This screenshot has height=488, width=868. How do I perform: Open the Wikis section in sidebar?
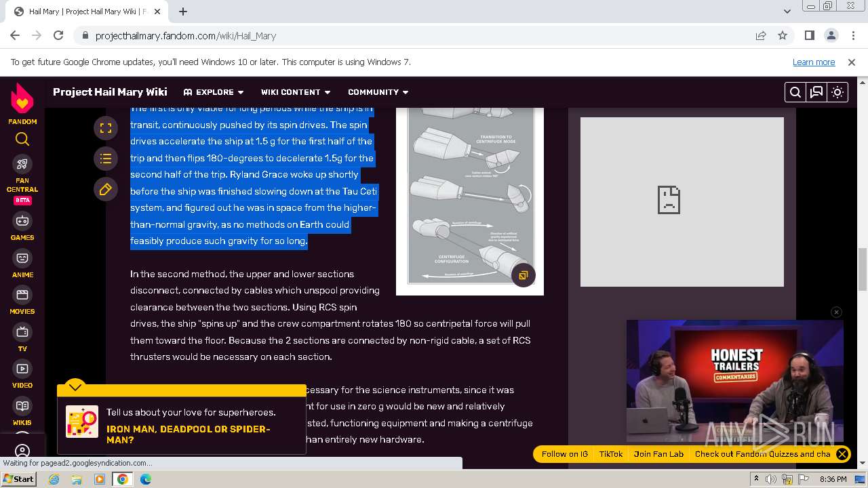22,411
